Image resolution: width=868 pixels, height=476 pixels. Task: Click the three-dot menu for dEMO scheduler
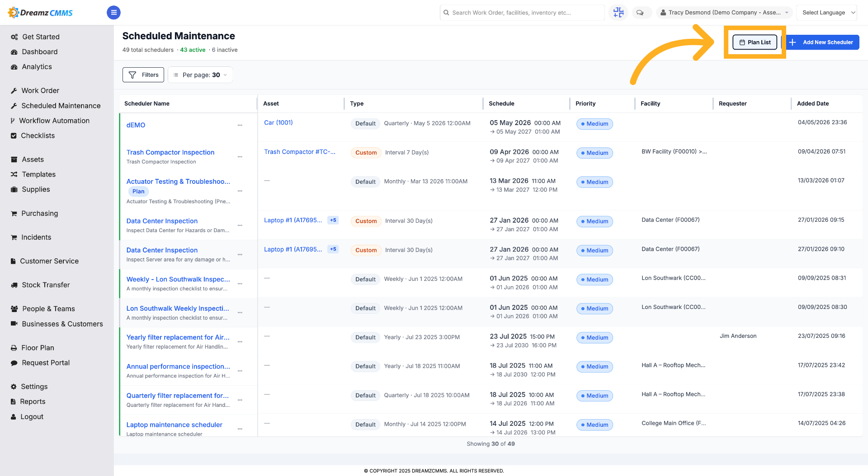(x=240, y=125)
